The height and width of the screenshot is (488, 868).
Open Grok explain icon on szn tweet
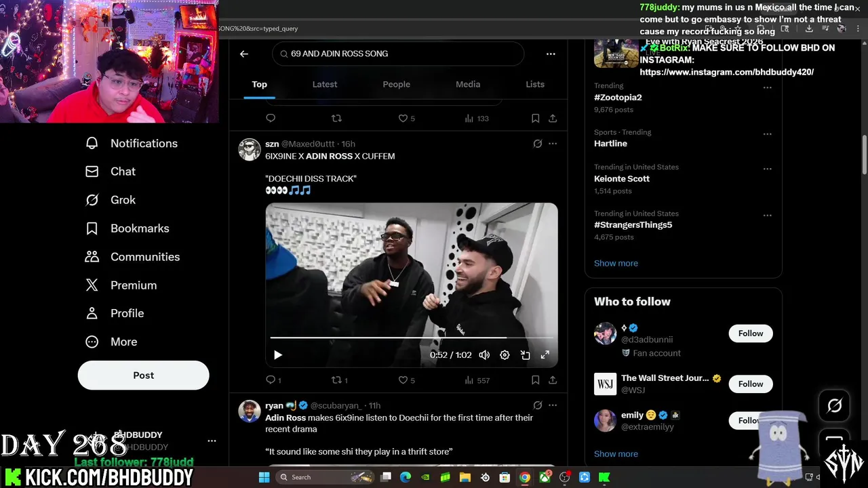(x=538, y=144)
